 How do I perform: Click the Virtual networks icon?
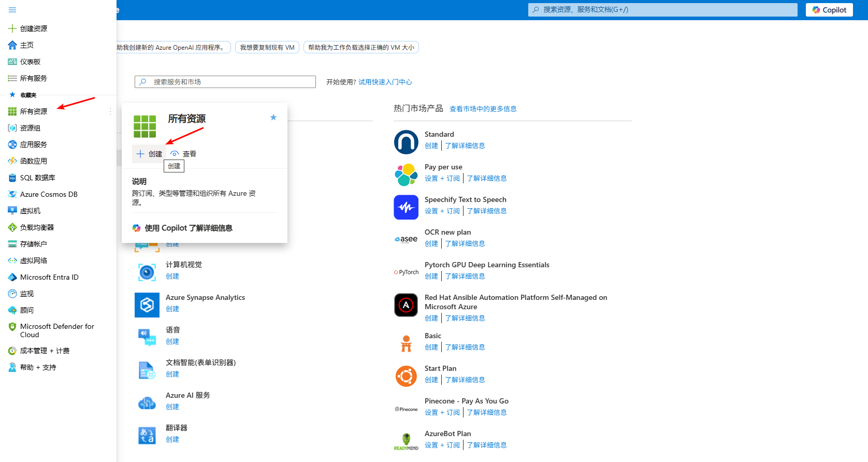point(12,261)
